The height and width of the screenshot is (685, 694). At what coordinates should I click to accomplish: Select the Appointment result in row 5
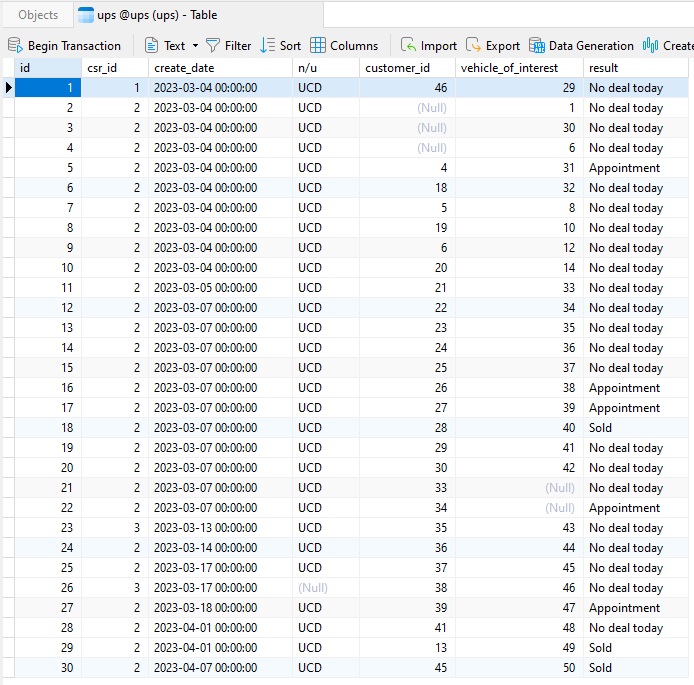point(624,168)
